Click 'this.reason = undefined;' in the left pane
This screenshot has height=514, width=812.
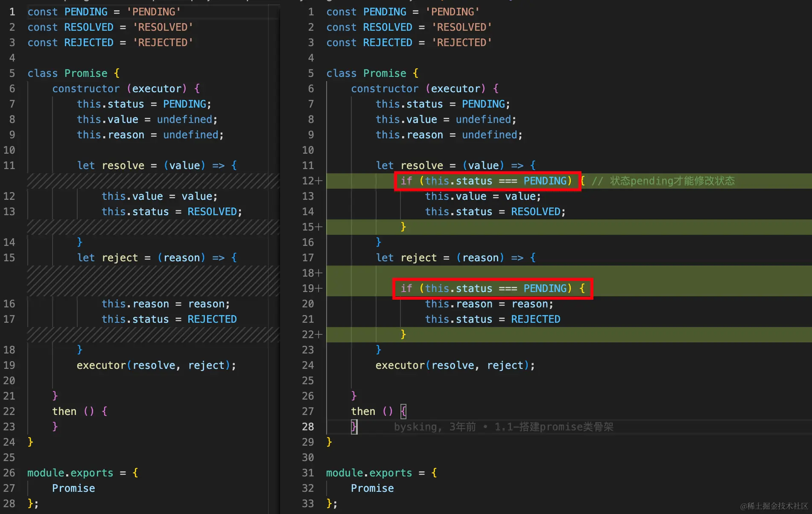pos(150,135)
